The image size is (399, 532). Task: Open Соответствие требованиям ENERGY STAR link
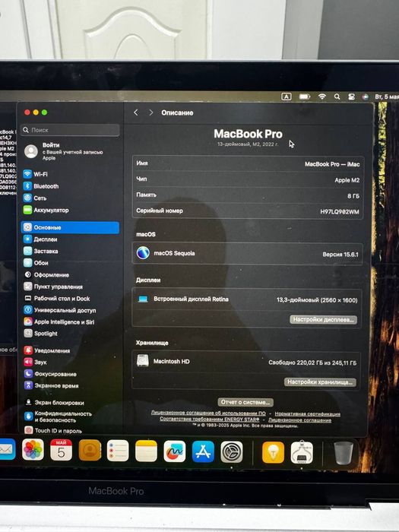(209, 420)
